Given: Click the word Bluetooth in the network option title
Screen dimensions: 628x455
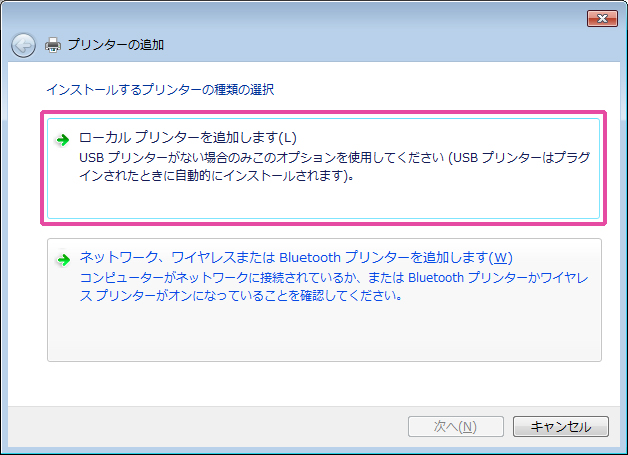Looking at the screenshot, I should (x=310, y=257).
